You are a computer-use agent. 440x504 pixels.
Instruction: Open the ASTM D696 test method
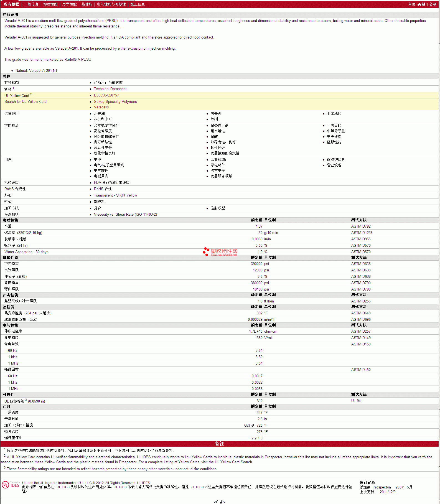pos(361,319)
